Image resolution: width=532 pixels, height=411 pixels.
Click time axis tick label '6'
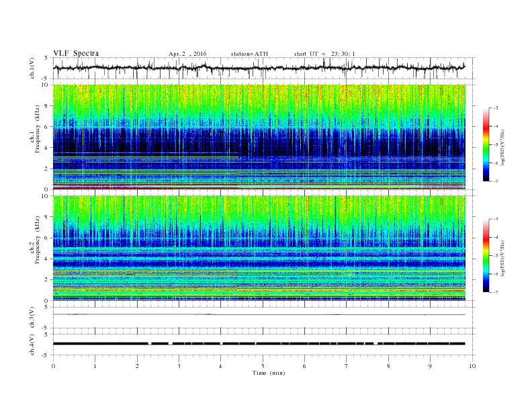(x=305, y=366)
